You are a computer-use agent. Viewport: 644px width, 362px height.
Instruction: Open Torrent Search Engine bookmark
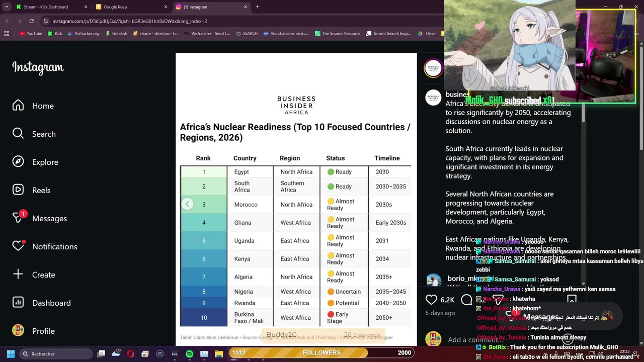click(x=388, y=34)
